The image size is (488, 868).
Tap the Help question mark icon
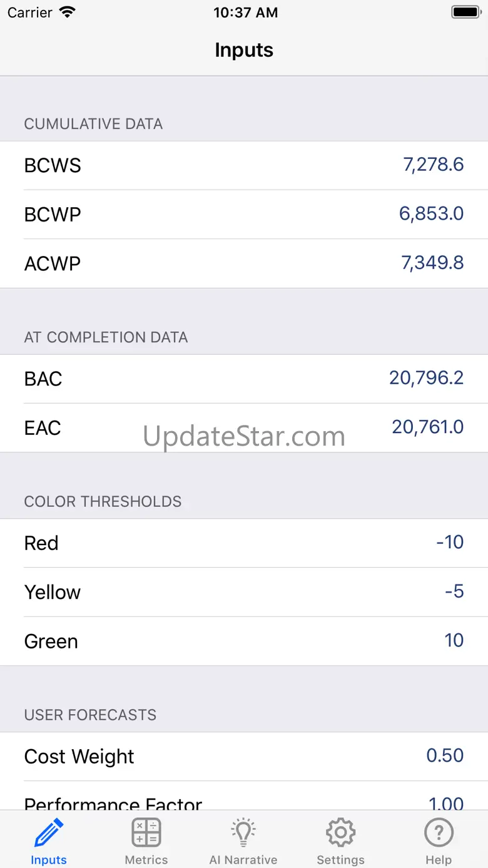tap(439, 833)
